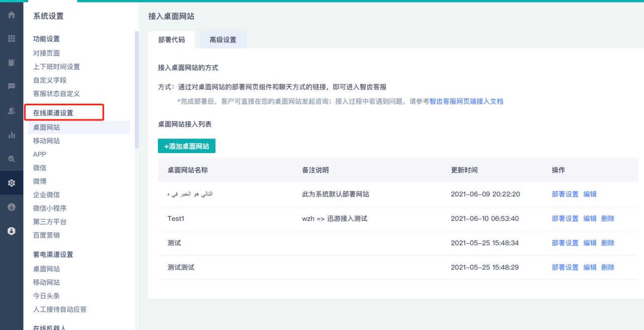
Task: Click the chat bubble icon in sidebar
Action: pos(11,87)
